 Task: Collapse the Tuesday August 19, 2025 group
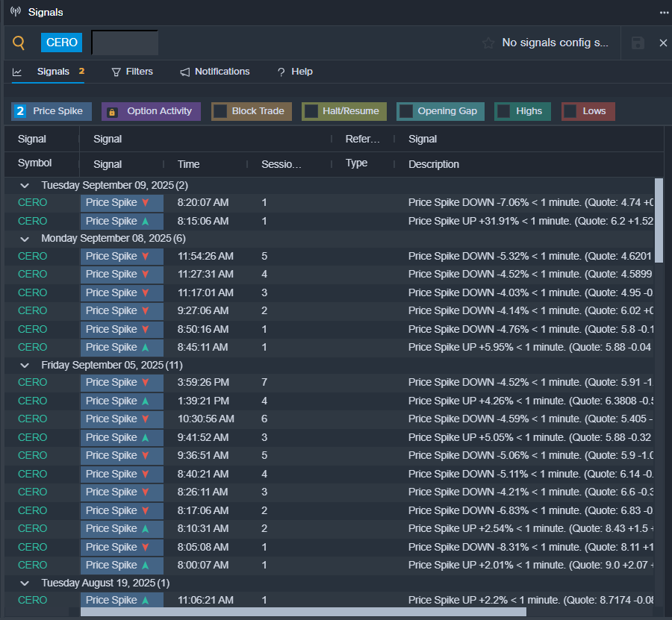click(x=25, y=583)
